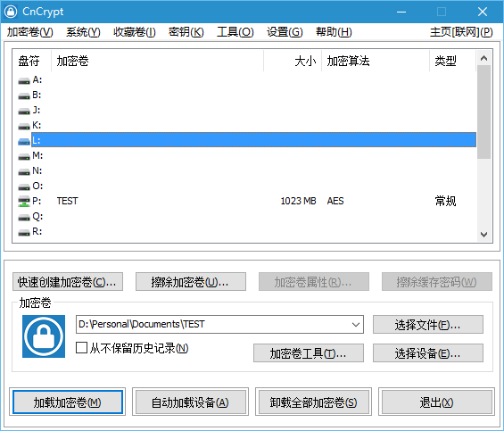Click the scroll-down arrow of drive list

483,235
